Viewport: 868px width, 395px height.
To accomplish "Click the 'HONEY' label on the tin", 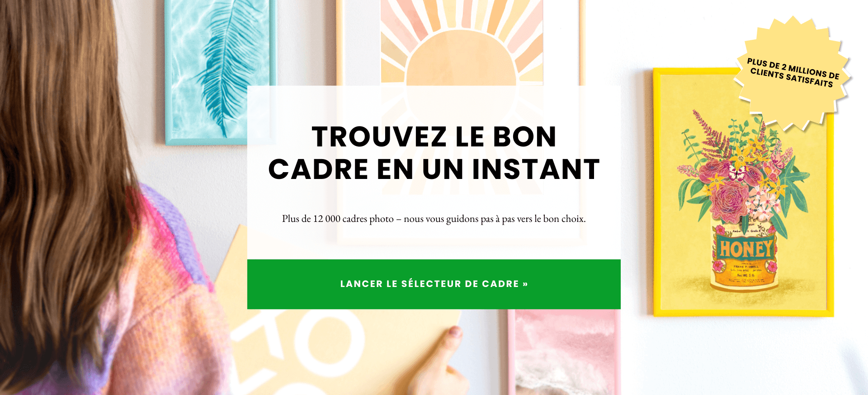I will pos(745,249).
